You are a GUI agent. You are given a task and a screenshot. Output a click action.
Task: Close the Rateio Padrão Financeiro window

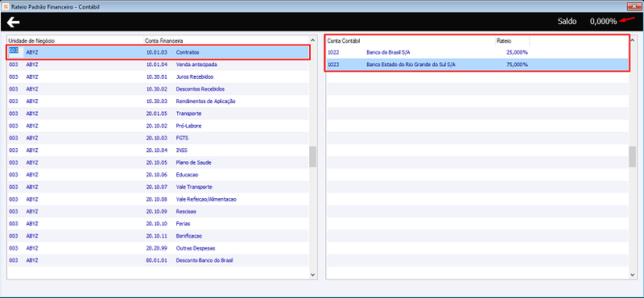coord(634,6)
